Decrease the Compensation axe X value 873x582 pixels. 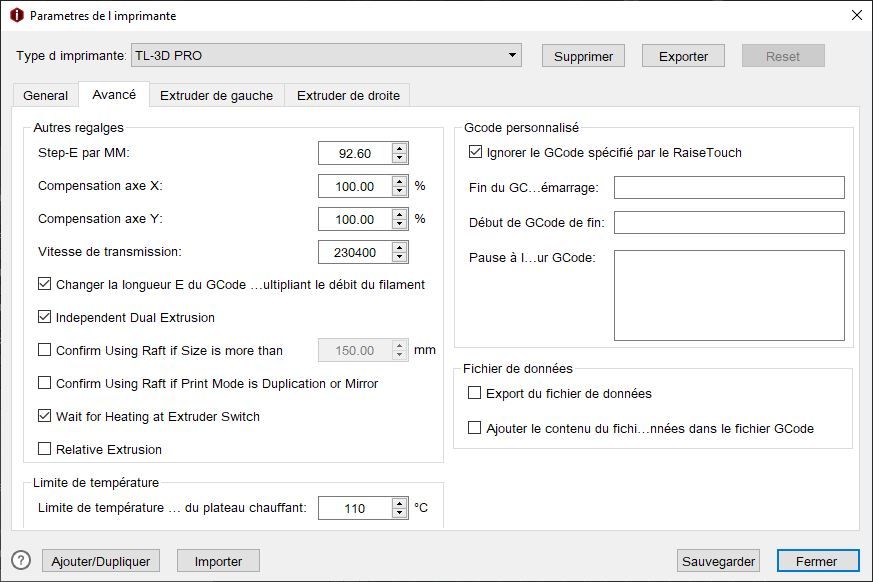pos(400,191)
